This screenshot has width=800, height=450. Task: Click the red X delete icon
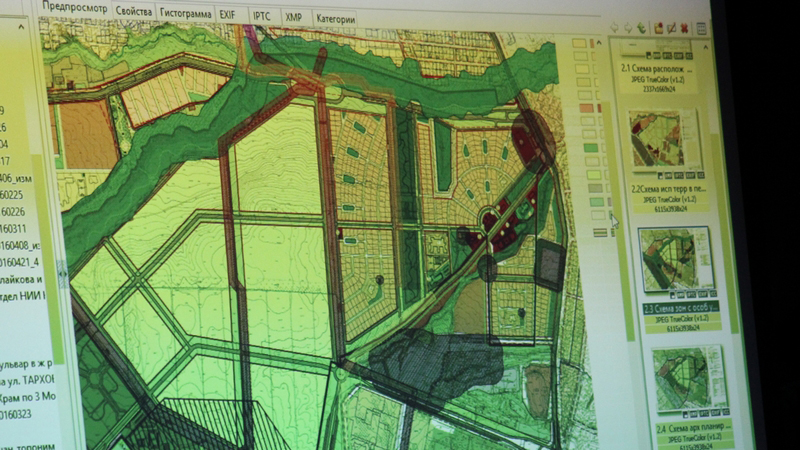(684, 28)
